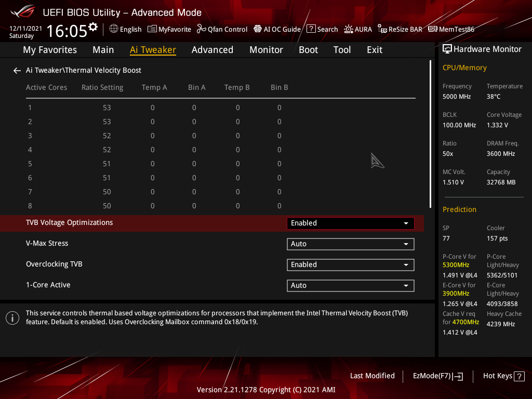Open the Tool tab
Image resolution: width=532 pixels, height=399 pixels.
342,50
